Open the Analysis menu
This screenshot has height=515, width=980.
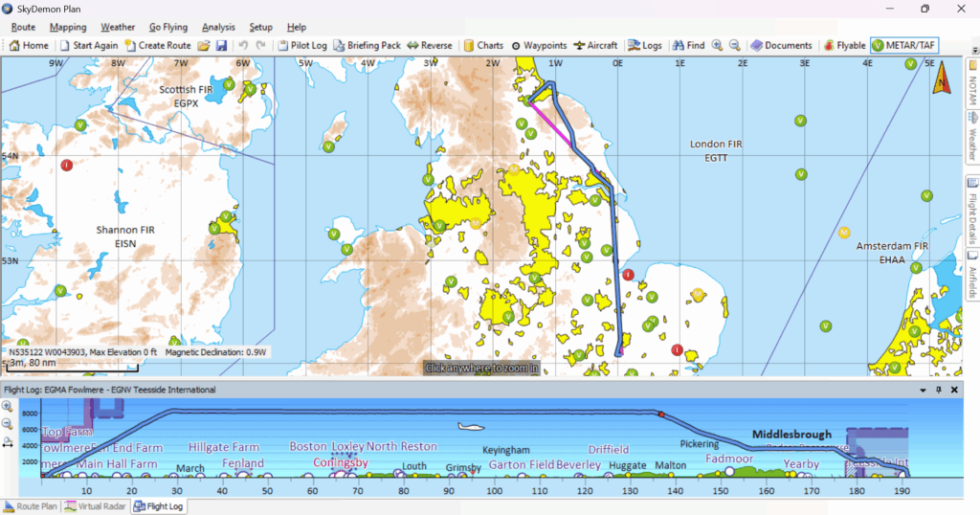[218, 27]
